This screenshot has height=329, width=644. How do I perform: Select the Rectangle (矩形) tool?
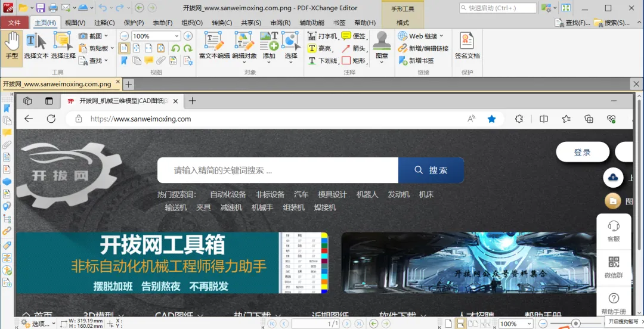(354, 61)
